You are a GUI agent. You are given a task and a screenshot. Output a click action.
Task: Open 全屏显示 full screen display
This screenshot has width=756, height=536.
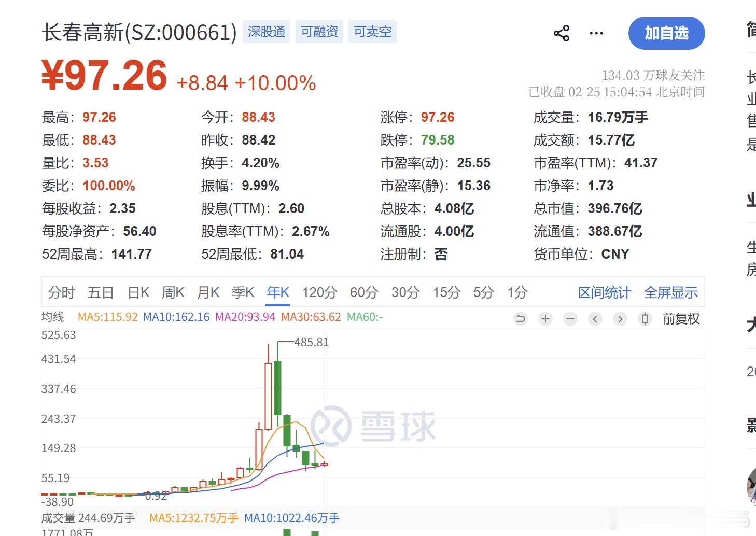click(671, 292)
